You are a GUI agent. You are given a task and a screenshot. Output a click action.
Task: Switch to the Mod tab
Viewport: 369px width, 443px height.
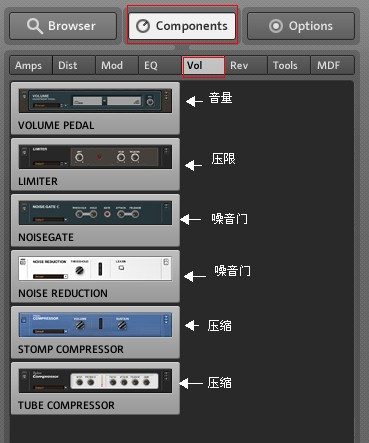click(117, 65)
